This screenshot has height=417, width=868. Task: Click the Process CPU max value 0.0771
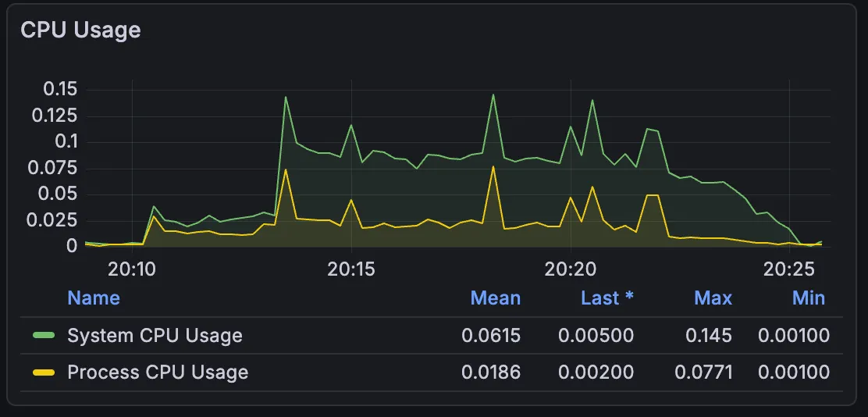tap(706, 372)
